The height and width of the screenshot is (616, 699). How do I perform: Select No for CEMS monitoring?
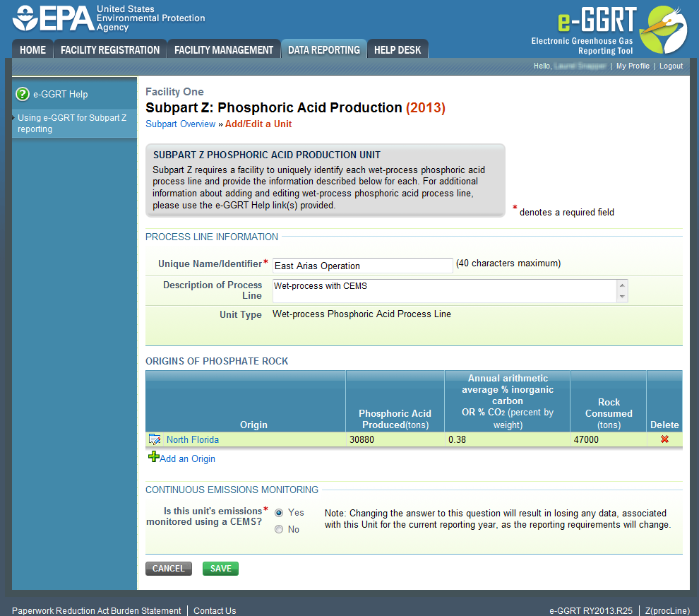[x=279, y=528]
